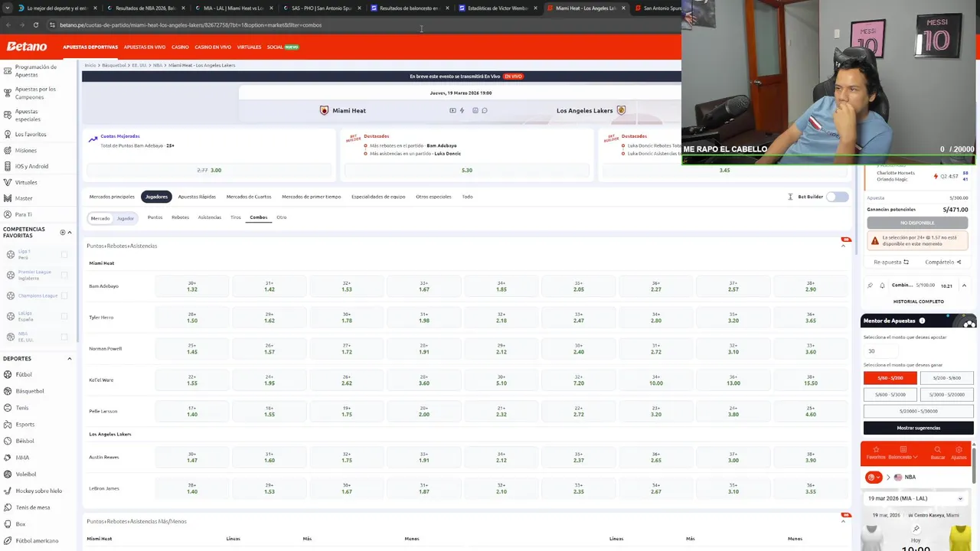Open the red sport selector dropdown beside NBA
The image size is (980, 551).
point(874,477)
